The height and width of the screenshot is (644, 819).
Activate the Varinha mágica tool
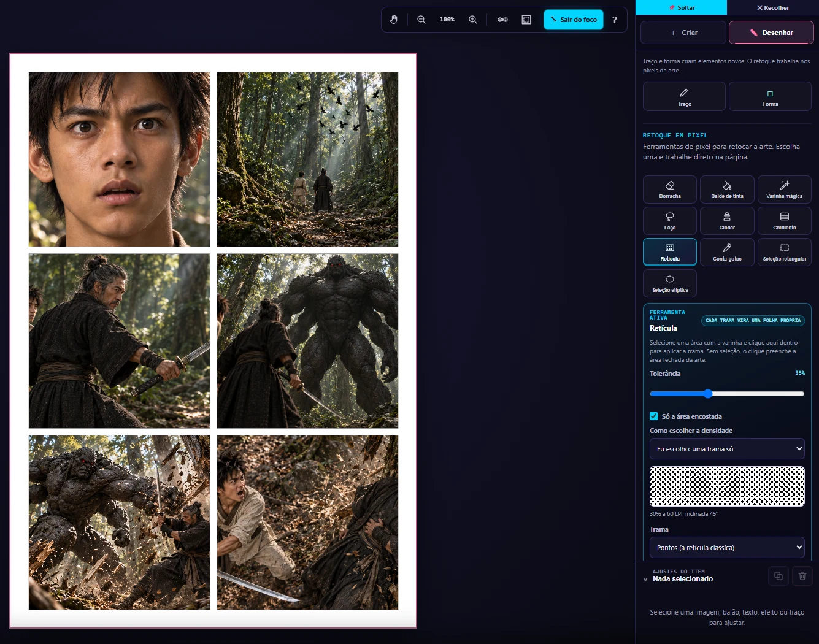tap(785, 190)
